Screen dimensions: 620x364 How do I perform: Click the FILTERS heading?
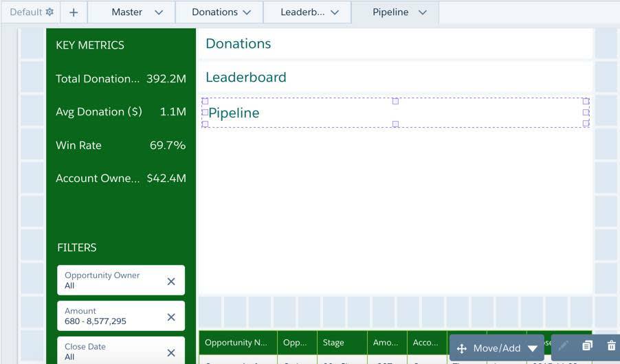pos(77,247)
